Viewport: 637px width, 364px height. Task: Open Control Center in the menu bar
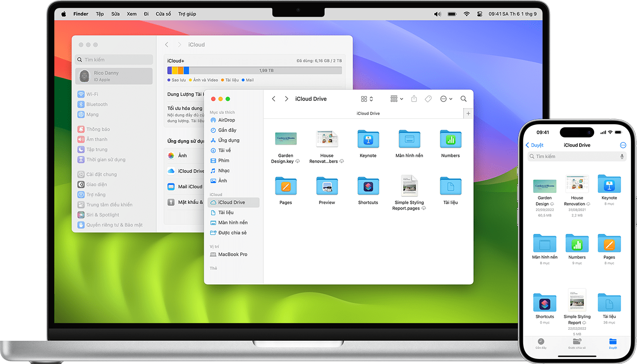480,14
